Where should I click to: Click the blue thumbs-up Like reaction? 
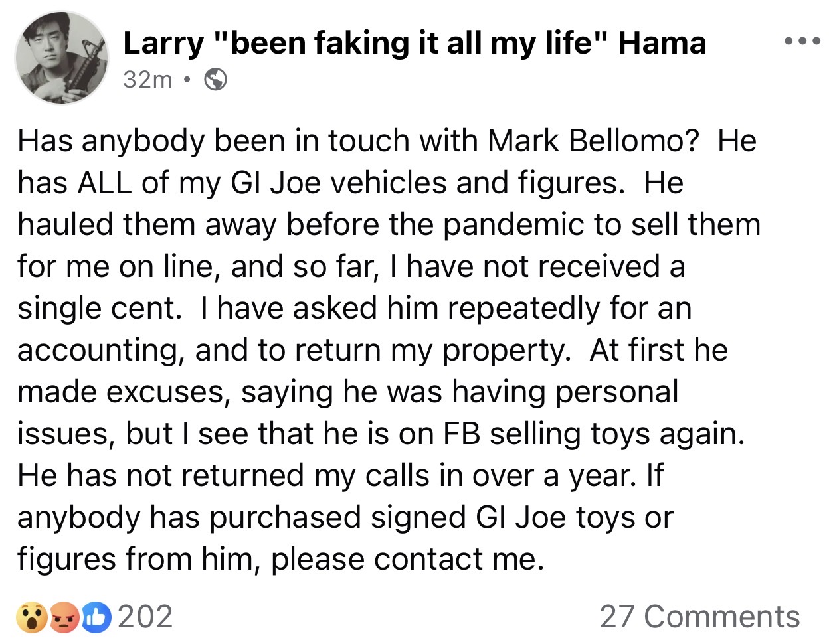[96, 617]
